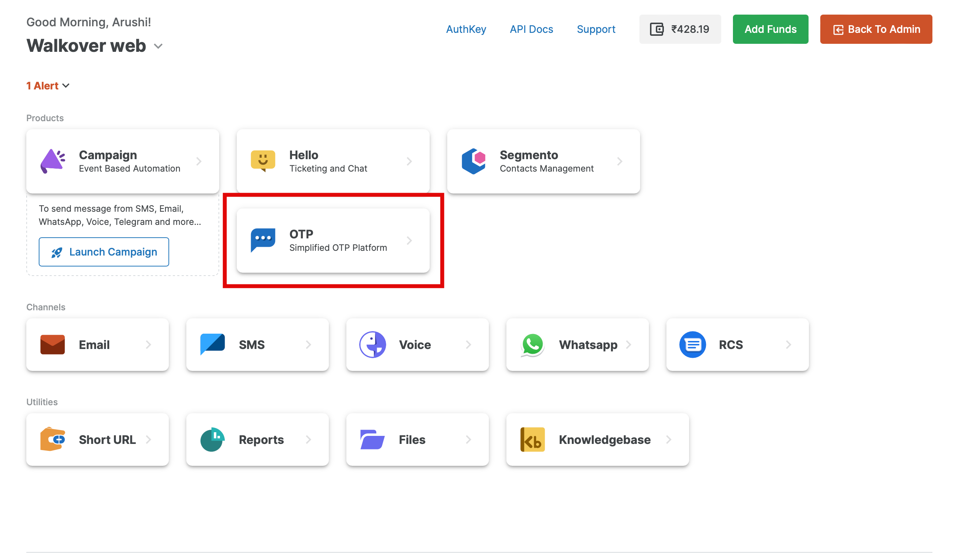977x560 pixels.
Task: Click chevron on the Hello card
Action: (x=409, y=161)
